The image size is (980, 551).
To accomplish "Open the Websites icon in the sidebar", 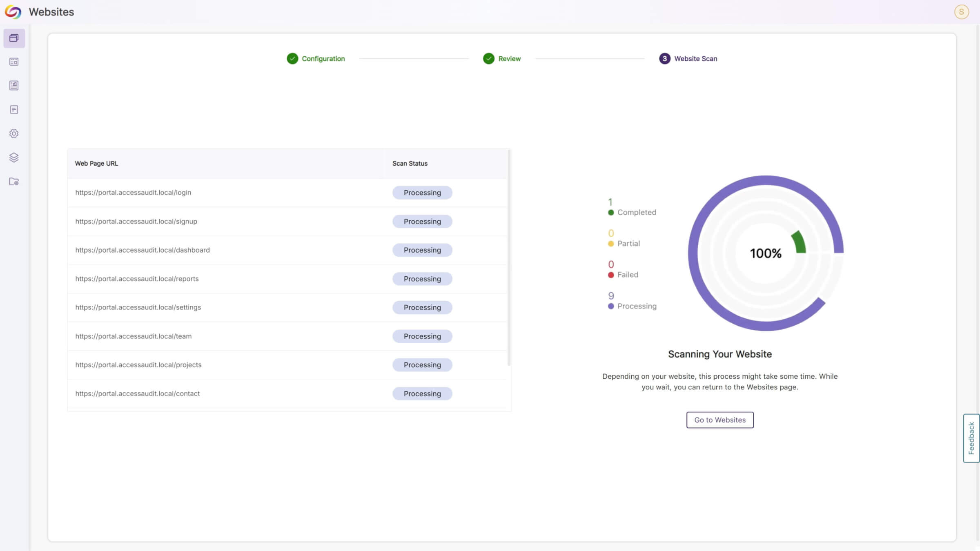I will tap(14, 38).
